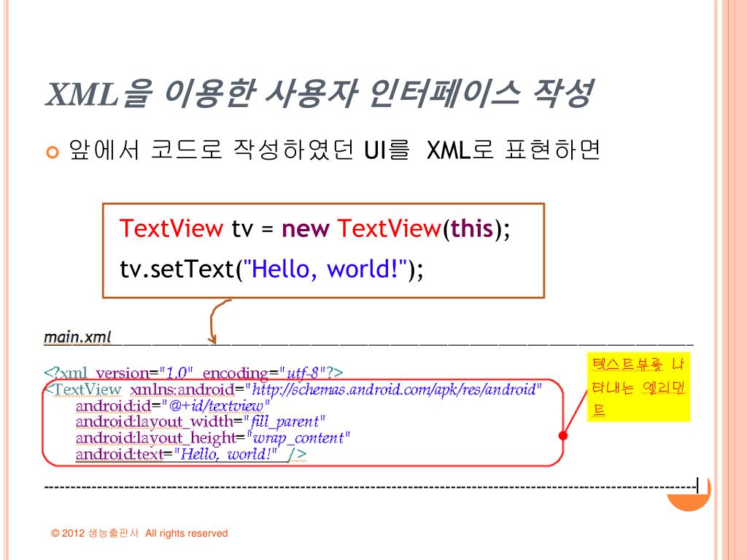Screen dimensions: 747x560
Task: Click the 'android:id="@+id/textview"' line
Action: pyautogui.click(x=172, y=405)
